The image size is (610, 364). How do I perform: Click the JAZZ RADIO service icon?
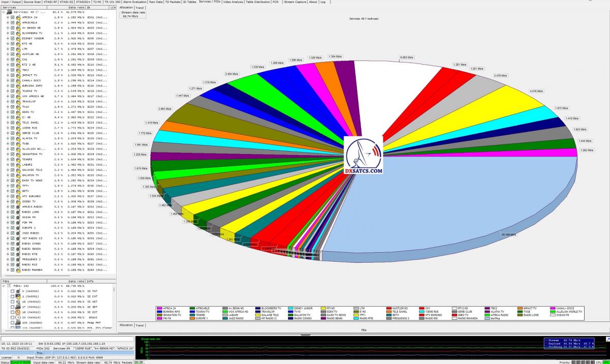[18, 233]
